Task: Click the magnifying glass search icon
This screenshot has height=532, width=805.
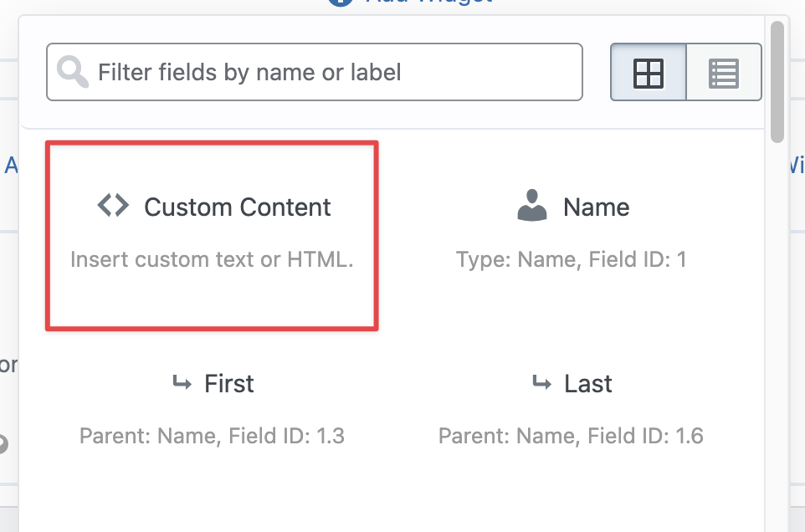Action: click(x=72, y=72)
